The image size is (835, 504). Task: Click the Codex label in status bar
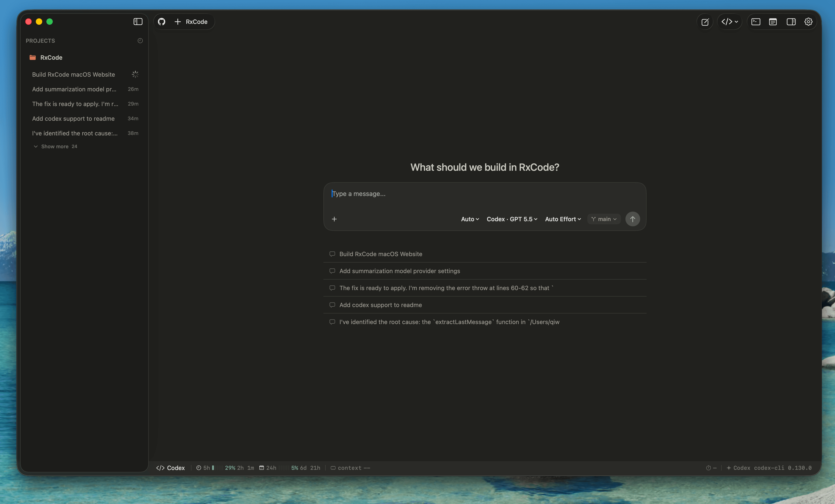click(171, 468)
